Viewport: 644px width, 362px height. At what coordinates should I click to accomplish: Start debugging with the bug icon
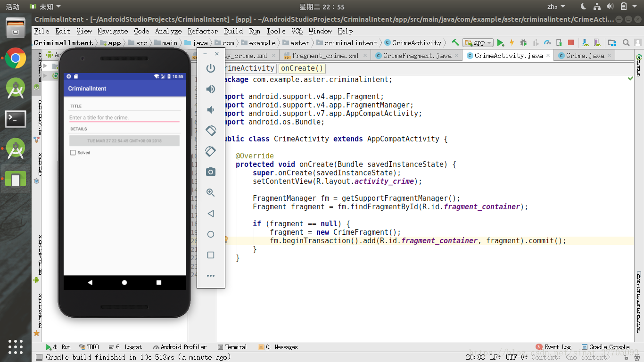pyautogui.click(x=523, y=42)
